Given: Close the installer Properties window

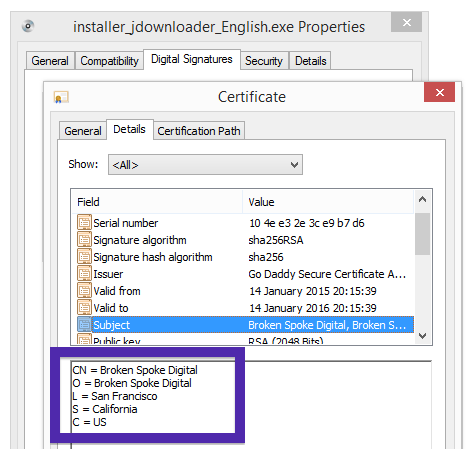Looking at the screenshot, I should 406,23.
